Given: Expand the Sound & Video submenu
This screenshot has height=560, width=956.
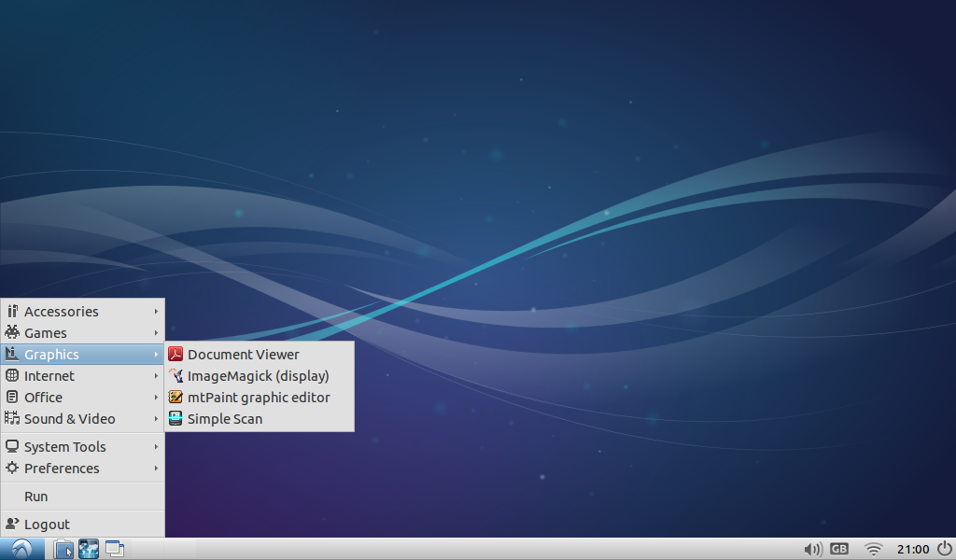Looking at the screenshot, I should pyautogui.click(x=68, y=418).
